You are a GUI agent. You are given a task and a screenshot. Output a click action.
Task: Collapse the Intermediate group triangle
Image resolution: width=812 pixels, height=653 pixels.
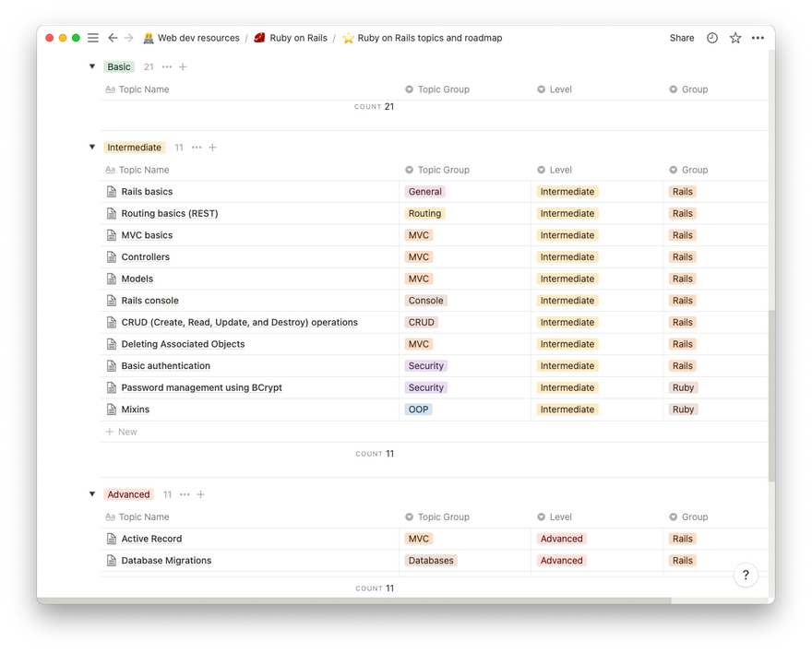[92, 148]
